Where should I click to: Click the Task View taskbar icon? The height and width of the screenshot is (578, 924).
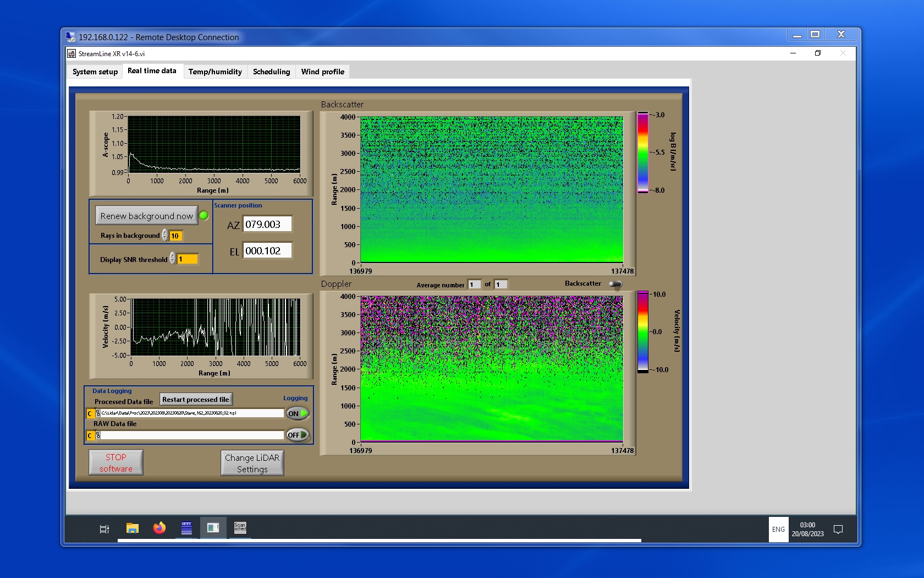pyautogui.click(x=104, y=529)
